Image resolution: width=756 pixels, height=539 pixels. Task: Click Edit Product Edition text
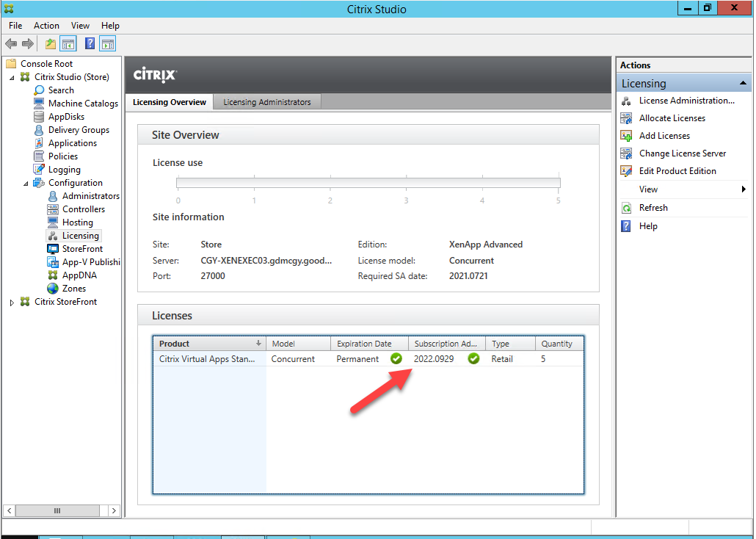(x=677, y=171)
